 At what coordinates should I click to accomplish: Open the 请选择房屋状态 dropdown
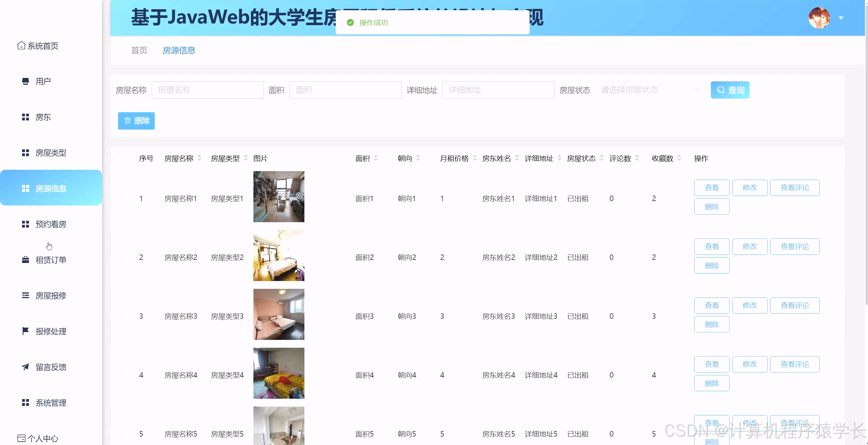tap(650, 90)
